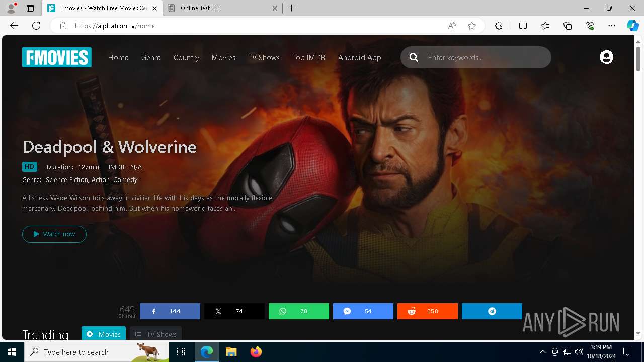This screenshot has width=644, height=362.
Task: Toggle Split screen view
Action: [x=523, y=26]
